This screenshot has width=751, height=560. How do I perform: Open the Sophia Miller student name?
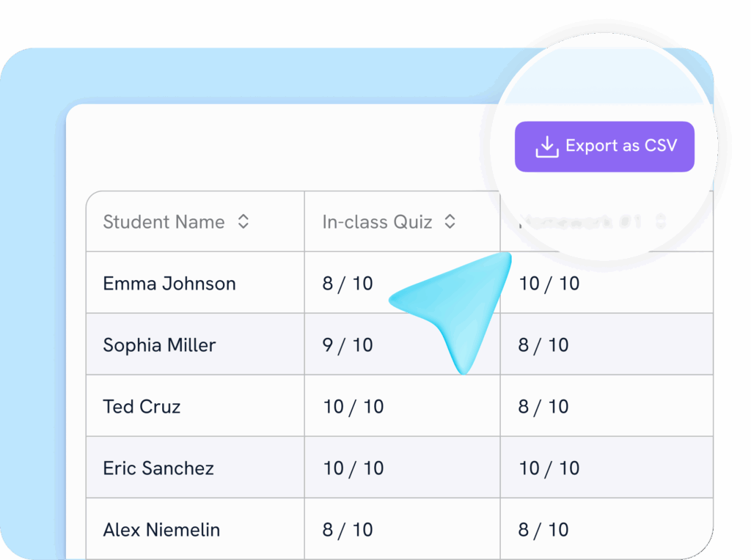click(159, 345)
